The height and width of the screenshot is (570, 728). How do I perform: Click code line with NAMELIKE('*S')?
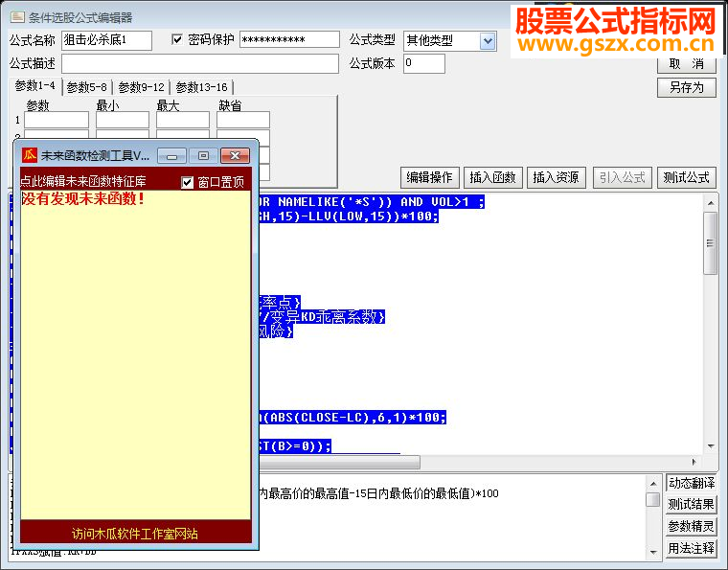click(x=372, y=202)
